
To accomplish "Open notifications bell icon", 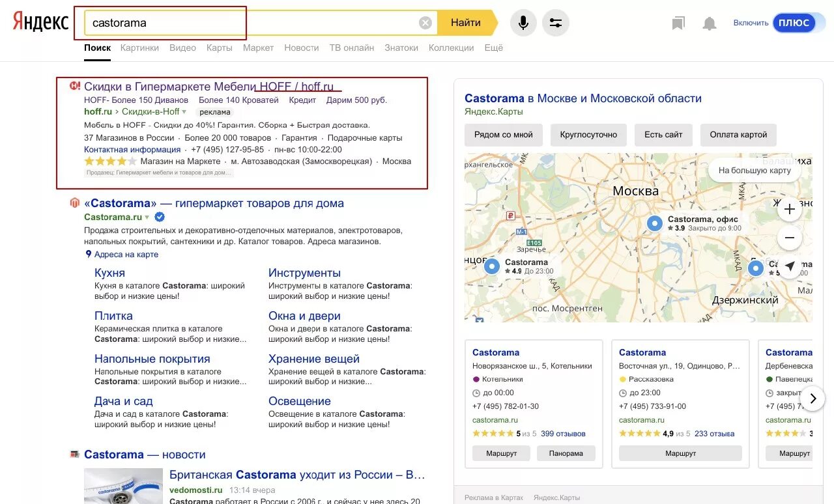I will (x=710, y=23).
